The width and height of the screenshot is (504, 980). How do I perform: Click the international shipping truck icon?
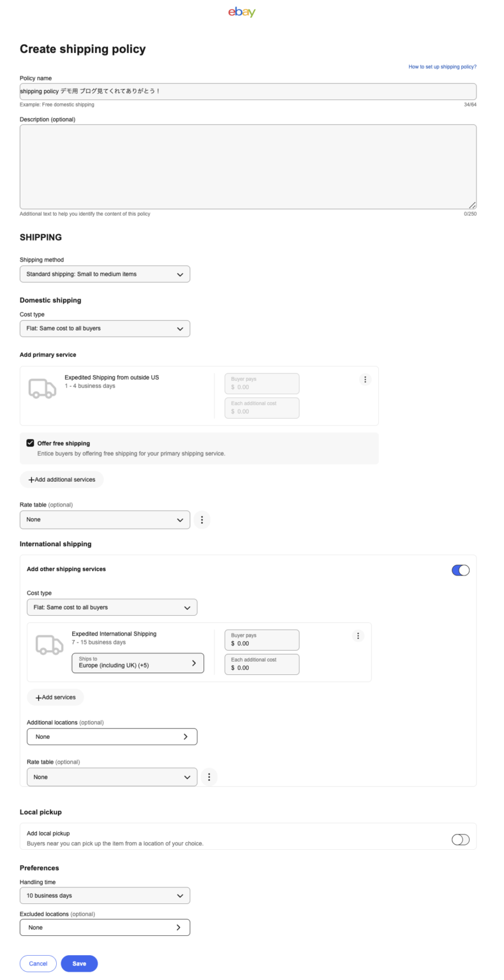tap(49, 645)
